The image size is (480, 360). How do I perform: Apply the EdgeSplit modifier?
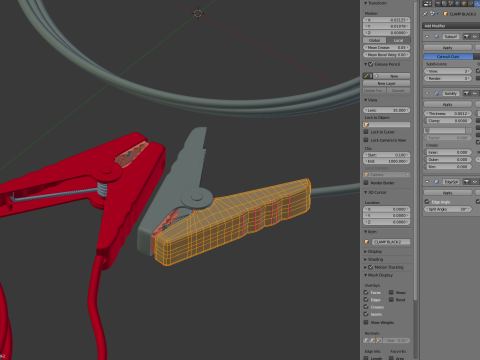448,193
